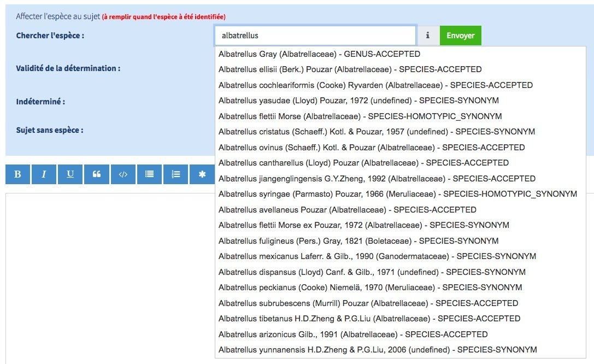Insert a blockquote using the quote icon
The width and height of the screenshot is (594, 364).
(x=97, y=174)
